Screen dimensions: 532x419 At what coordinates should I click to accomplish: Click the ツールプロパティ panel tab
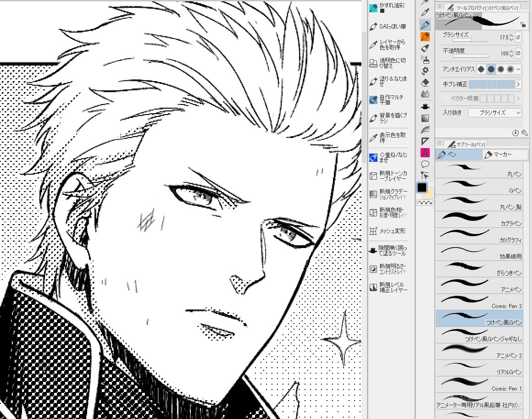coord(483,7)
